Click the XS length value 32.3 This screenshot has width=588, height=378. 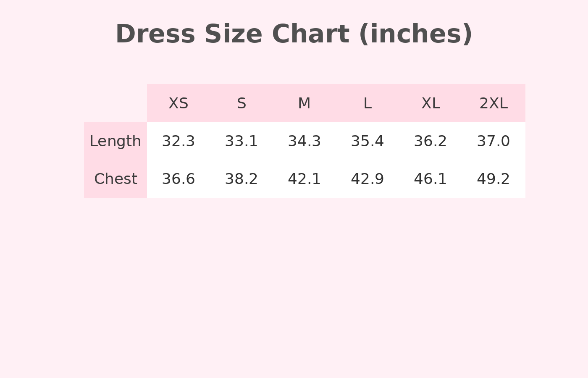pyautogui.click(x=178, y=141)
